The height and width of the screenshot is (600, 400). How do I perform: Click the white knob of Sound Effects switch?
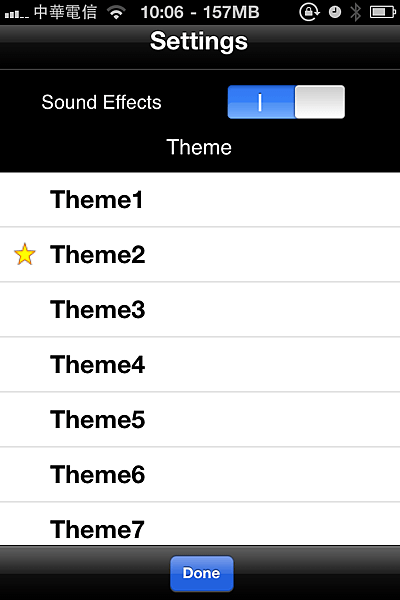(320, 102)
